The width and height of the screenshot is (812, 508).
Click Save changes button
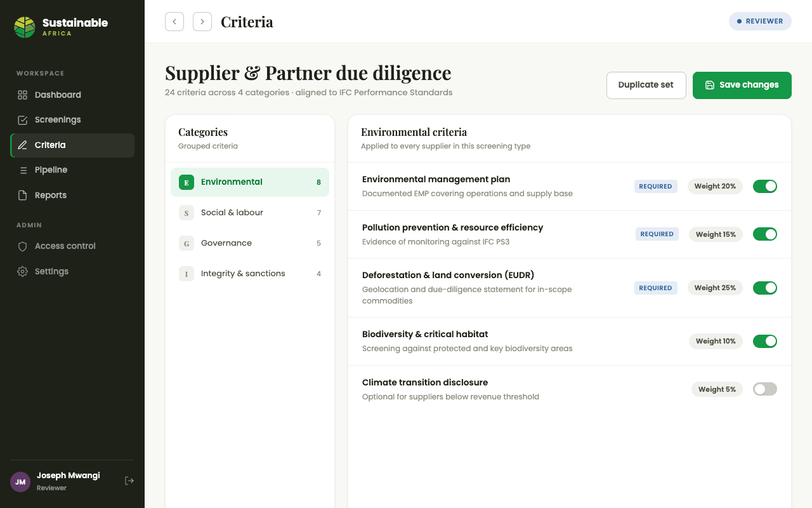click(x=742, y=85)
